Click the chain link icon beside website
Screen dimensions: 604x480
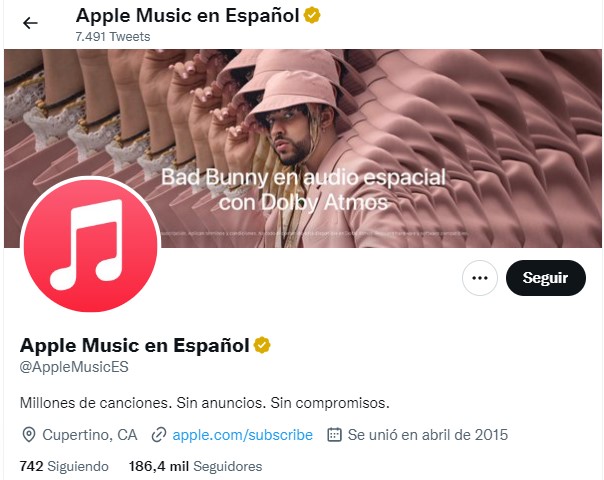(159, 435)
